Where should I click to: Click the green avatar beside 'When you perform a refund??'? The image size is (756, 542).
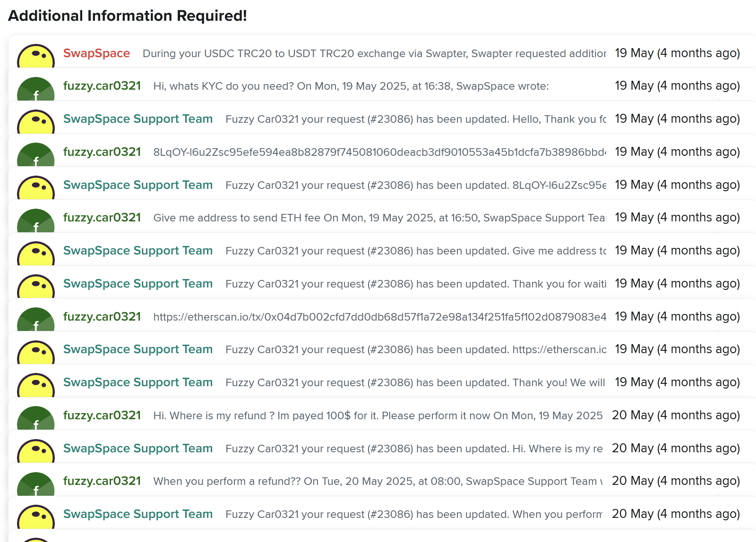(36, 484)
